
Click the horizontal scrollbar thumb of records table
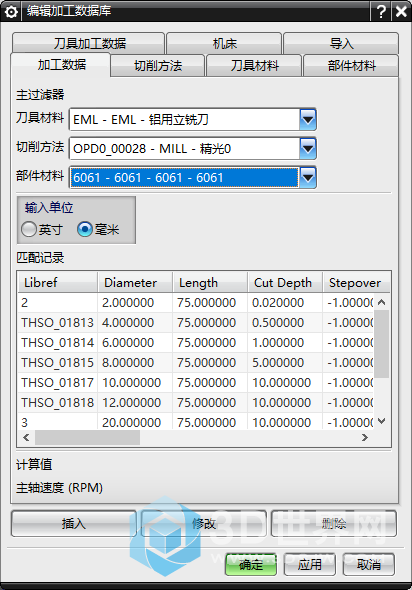[x=87, y=437]
